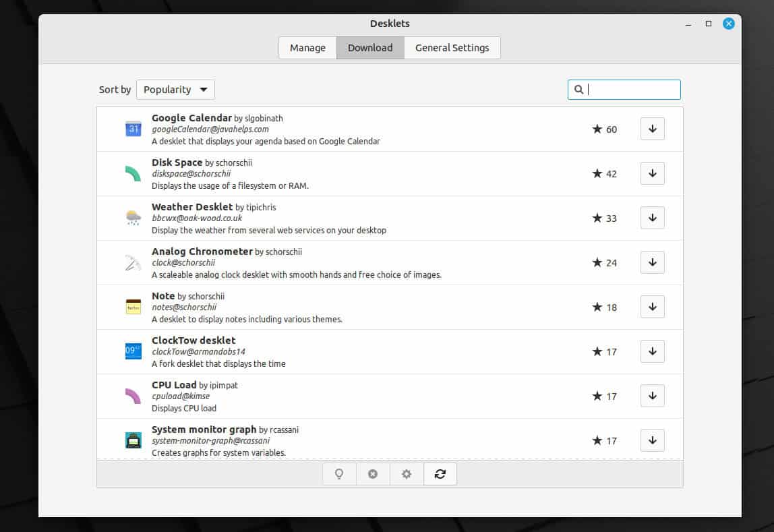Download the Google Calendar desklet
This screenshot has width=774, height=532.
click(x=652, y=129)
